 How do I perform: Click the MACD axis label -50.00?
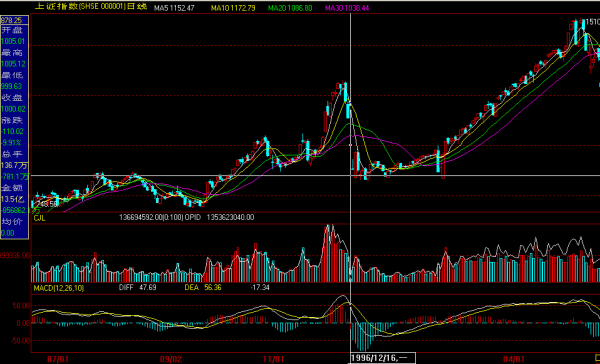click(20, 341)
